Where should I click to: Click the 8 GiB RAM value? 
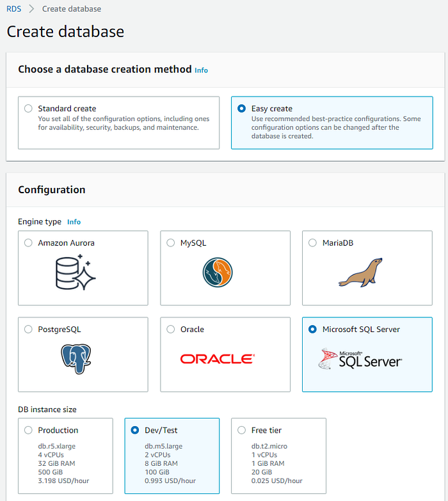[161, 463]
